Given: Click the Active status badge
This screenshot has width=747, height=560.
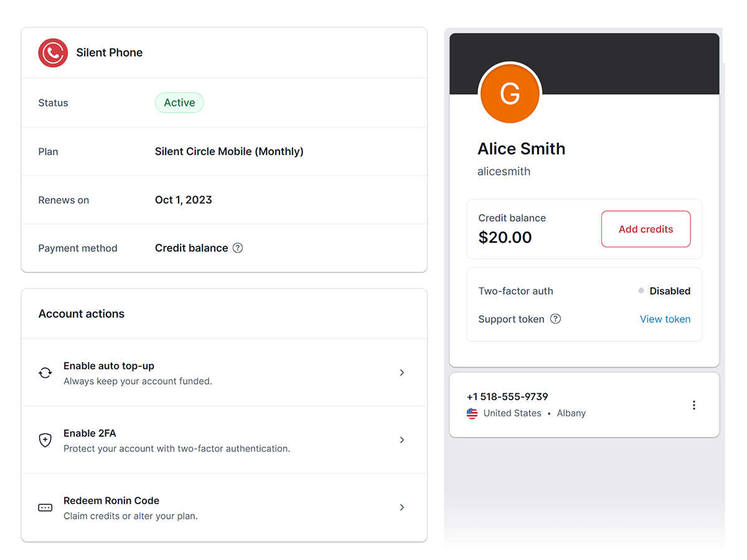Looking at the screenshot, I should [x=179, y=103].
